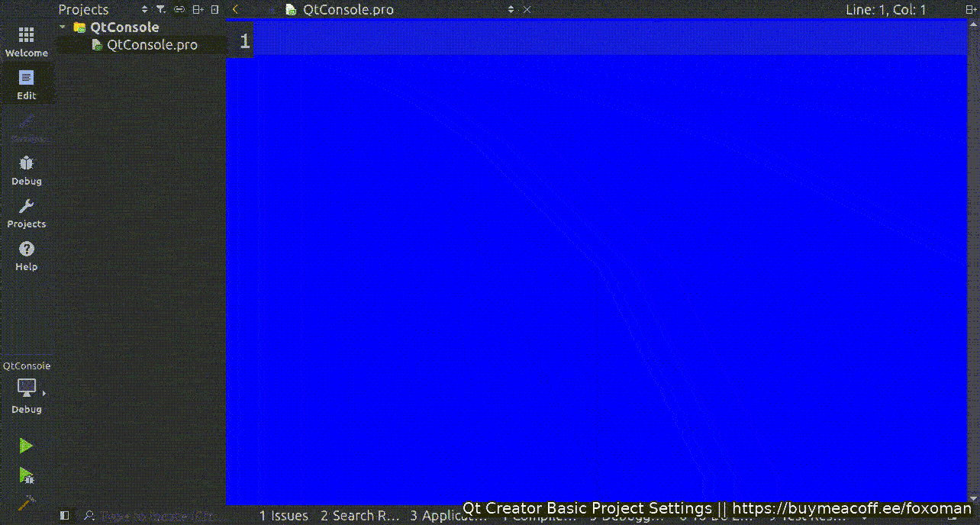Open the Debug mode in sidebar

pos(27,171)
